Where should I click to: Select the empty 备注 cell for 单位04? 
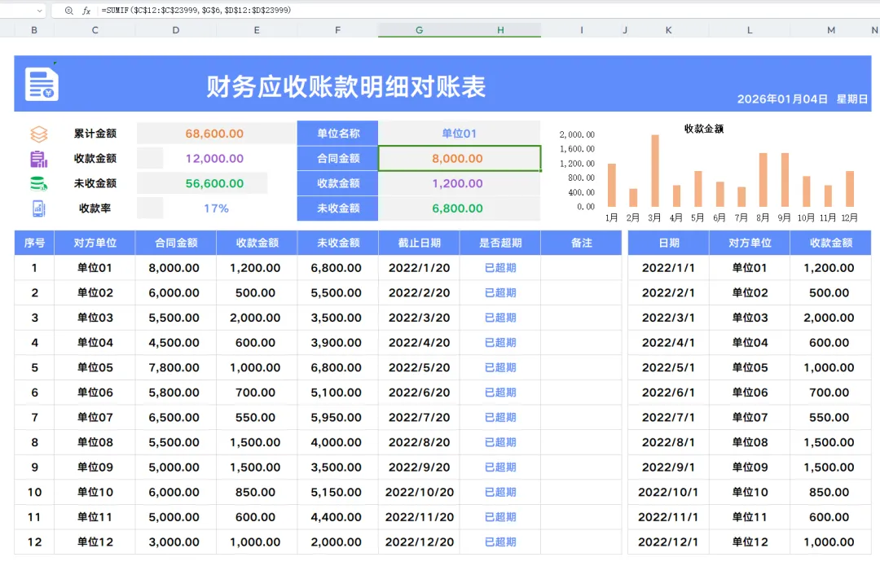[582, 343]
